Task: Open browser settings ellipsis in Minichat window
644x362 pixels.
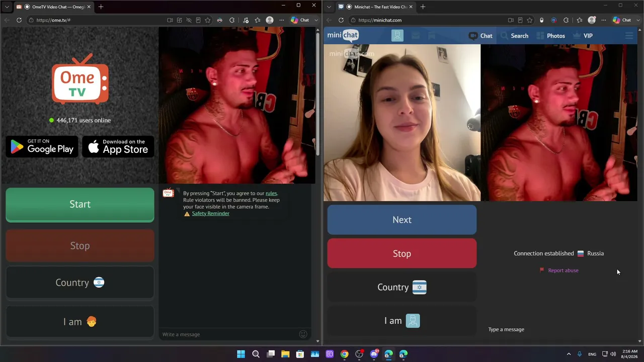Action: pos(603,20)
